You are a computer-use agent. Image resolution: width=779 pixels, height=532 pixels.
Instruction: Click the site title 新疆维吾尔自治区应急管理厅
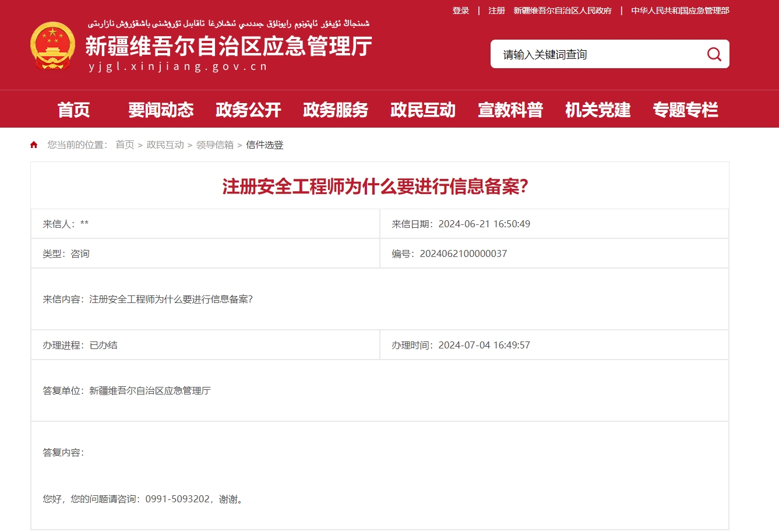point(228,47)
